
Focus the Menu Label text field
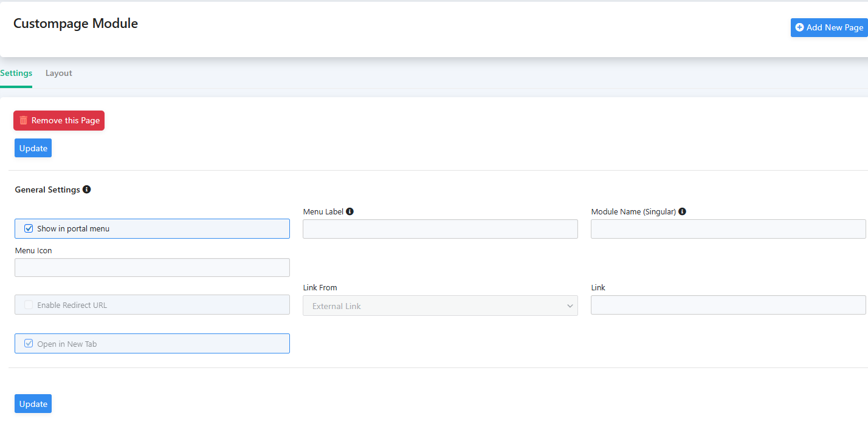(439, 229)
